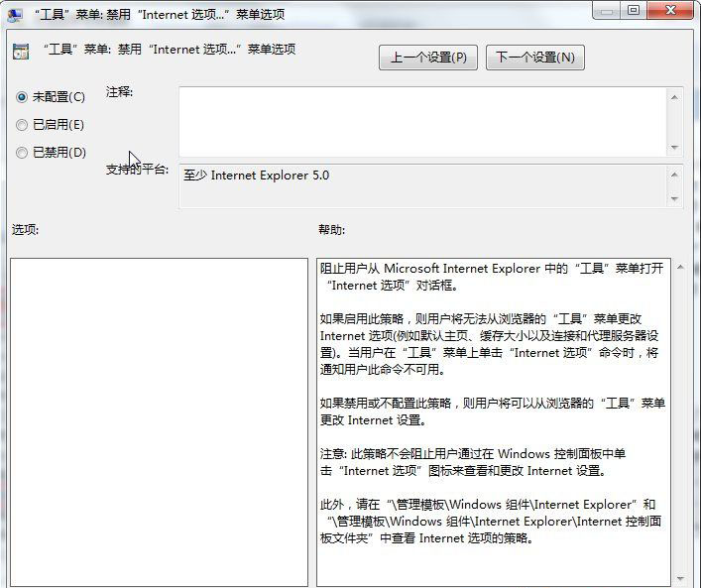Screen dimensions: 701x588
Task: Click the 支持的平台 Internet Explorer 5.0 box
Action: (421, 186)
